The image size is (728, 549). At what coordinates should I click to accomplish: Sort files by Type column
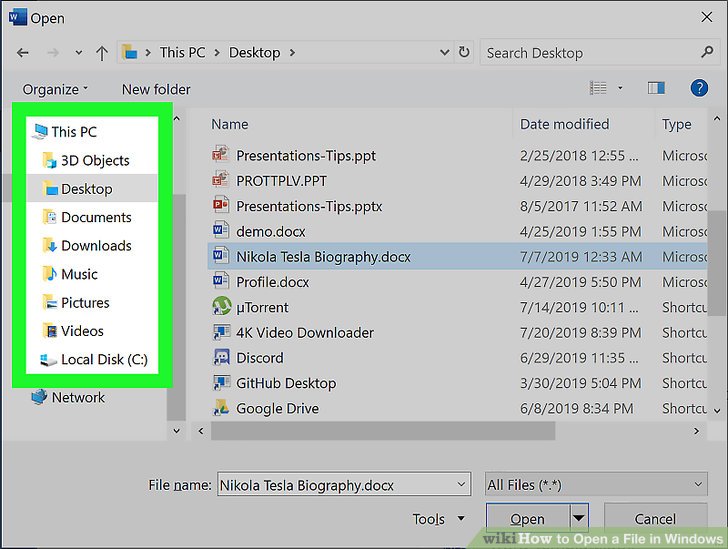[676, 124]
